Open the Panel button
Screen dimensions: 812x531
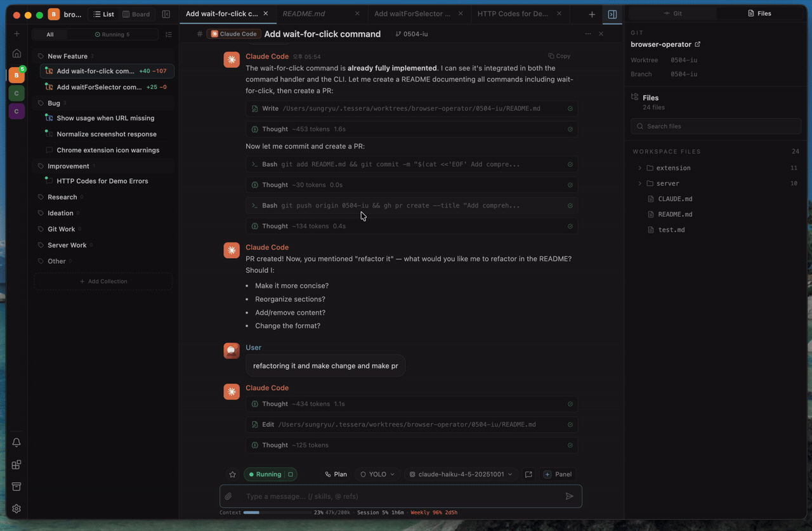coord(558,475)
